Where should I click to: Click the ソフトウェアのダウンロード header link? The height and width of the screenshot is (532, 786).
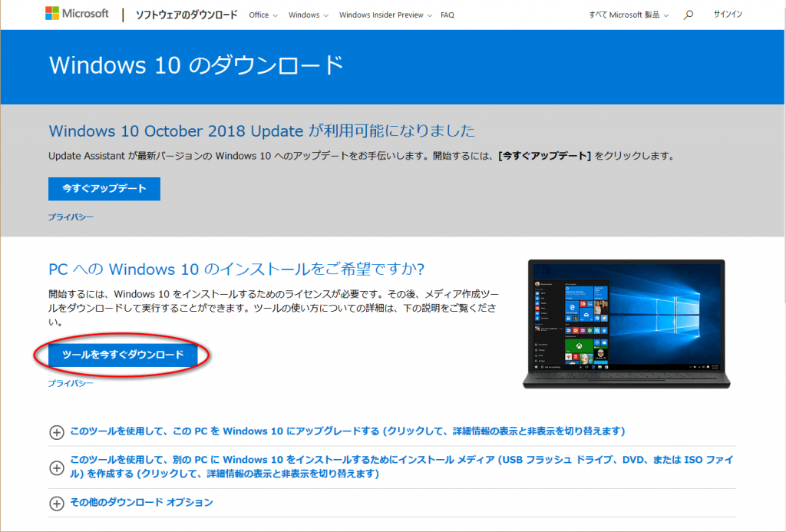186,15
